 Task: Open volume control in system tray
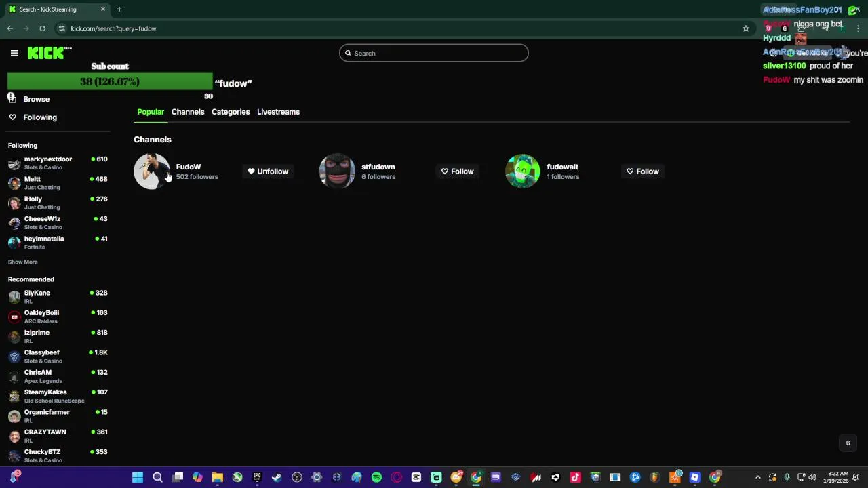coord(812,477)
